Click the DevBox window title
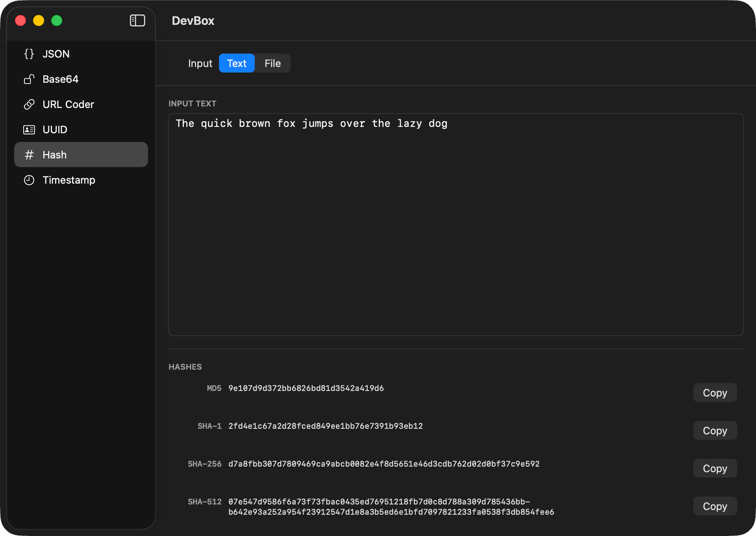 click(193, 20)
